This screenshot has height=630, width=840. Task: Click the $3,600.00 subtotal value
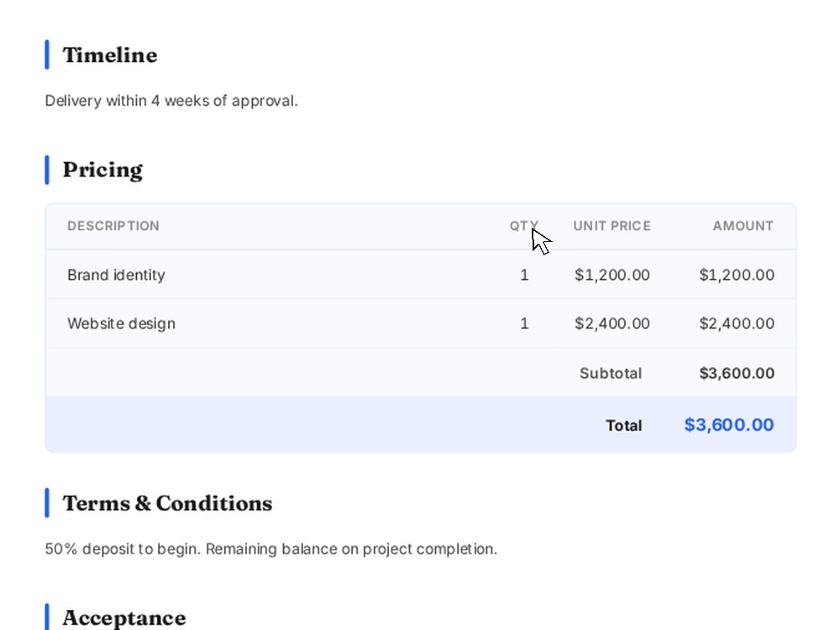pyautogui.click(x=737, y=373)
